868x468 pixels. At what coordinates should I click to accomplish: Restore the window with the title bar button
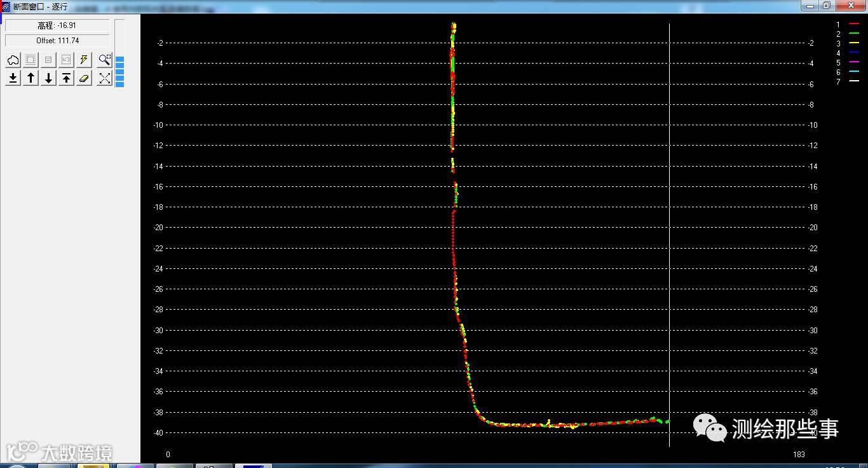pyautogui.click(x=827, y=5)
